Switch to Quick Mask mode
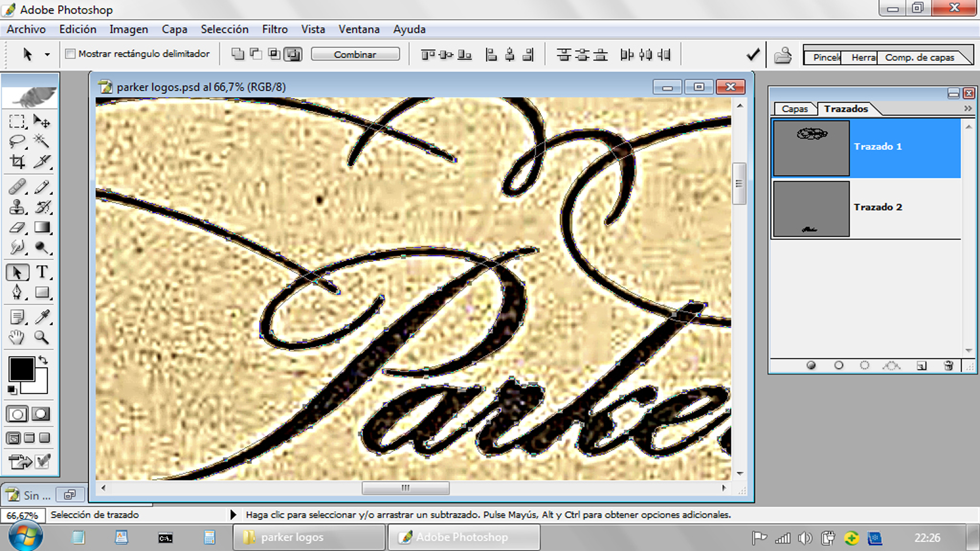 coord(41,414)
